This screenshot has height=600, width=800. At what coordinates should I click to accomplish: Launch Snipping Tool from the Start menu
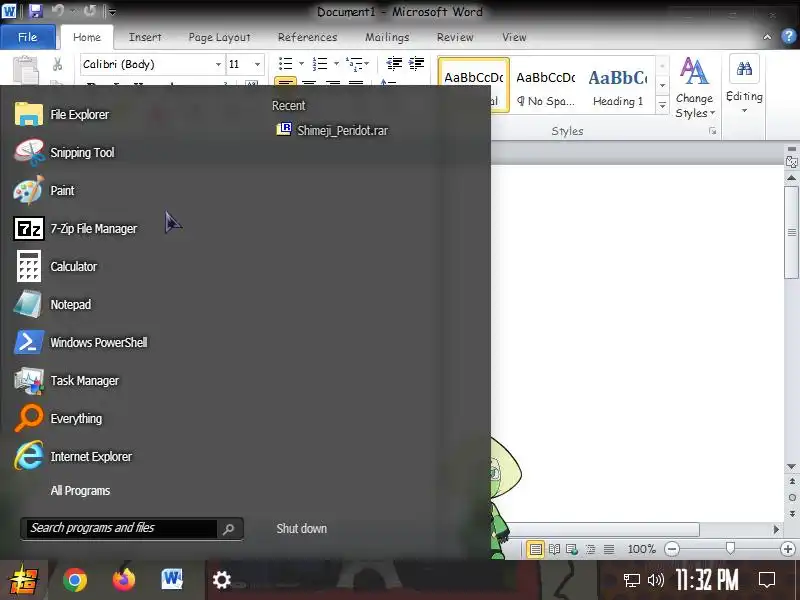click(x=64, y=153)
